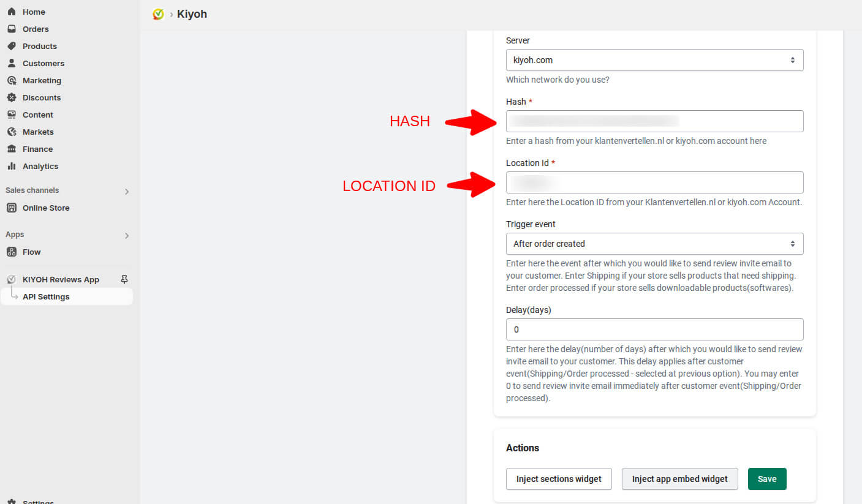Expand the Apps section
Viewport: 862px width, 504px height.
pyautogui.click(x=127, y=235)
